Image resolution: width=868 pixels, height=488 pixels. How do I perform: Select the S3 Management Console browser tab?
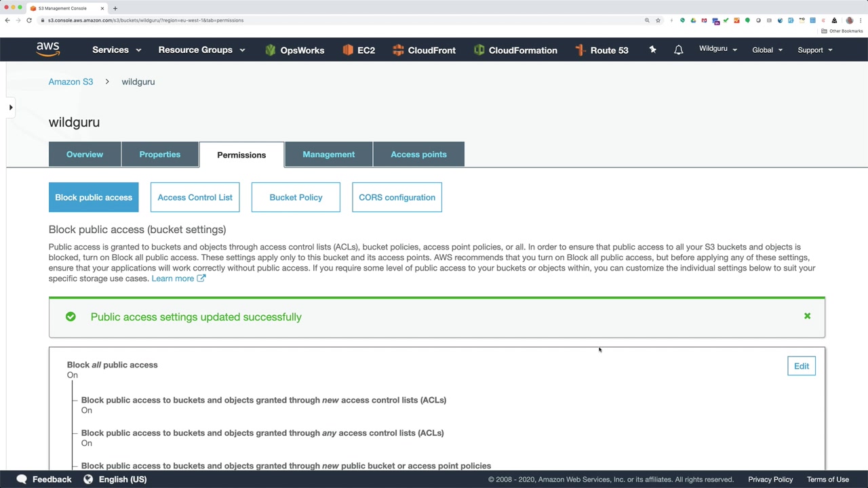coord(66,8)
